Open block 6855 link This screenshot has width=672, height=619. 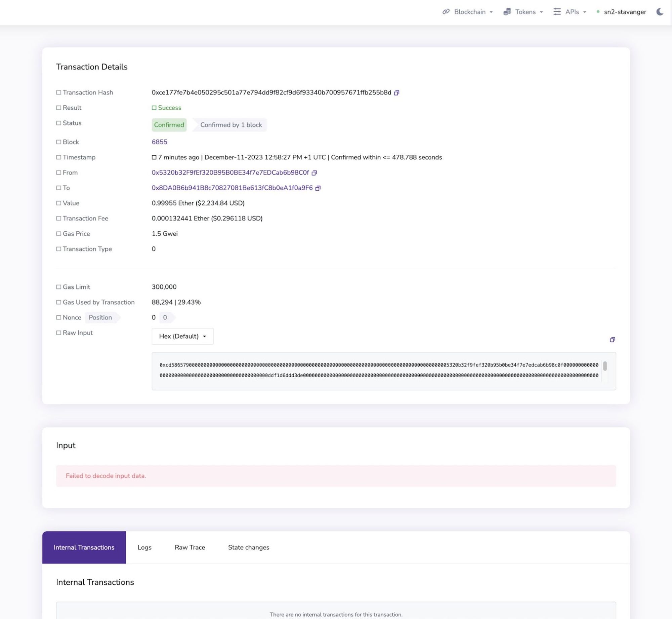pyautogui.click(x=159, y=142)
